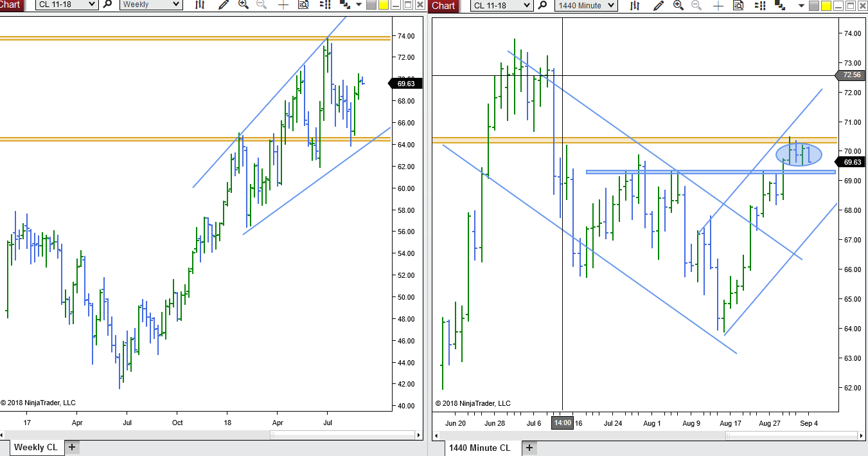Open the 1440 Minute interval selector dropdown
Screen dimensions: 868x456
pyautogui.click(x=585, y=5)
